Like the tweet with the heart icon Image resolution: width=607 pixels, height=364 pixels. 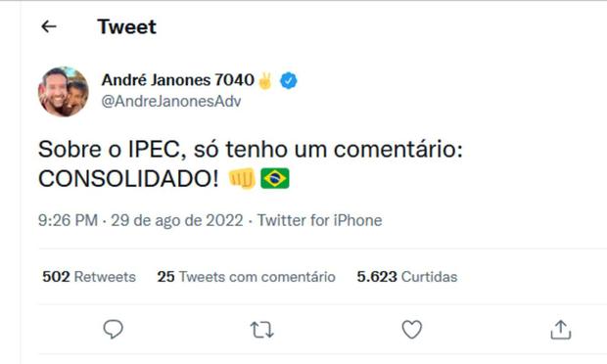click(412, 330)
